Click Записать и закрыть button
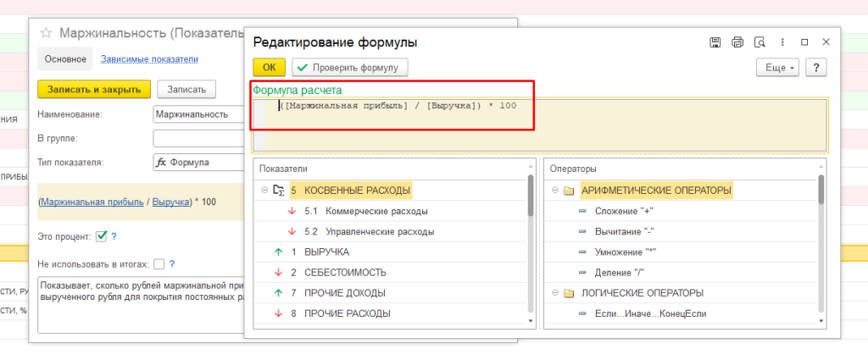The height and width of the screenshot is (360, 868). click(x=94, y=89)
